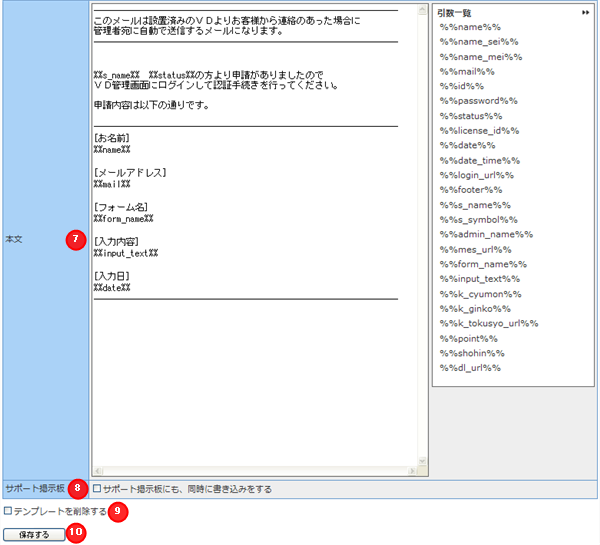The image size is (600, 545).
Task: Select the %%name_sei%% argument
Action: (x=479, y=42)
